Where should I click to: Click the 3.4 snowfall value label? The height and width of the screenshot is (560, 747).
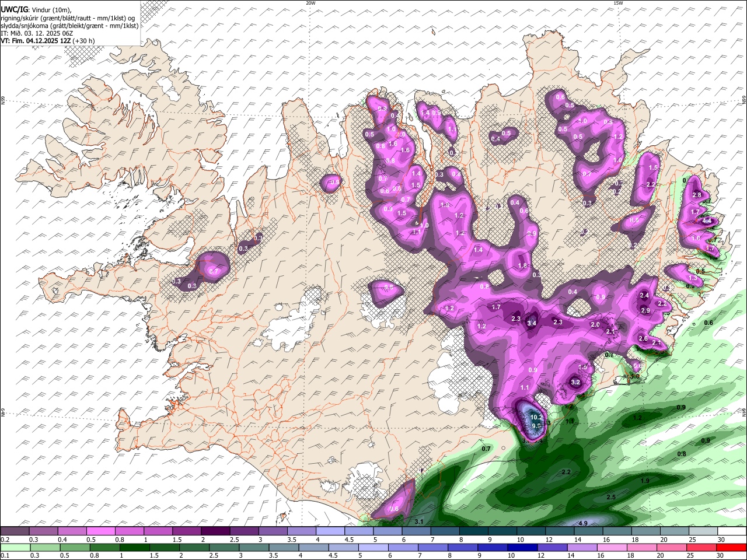[x=532, y=323]
